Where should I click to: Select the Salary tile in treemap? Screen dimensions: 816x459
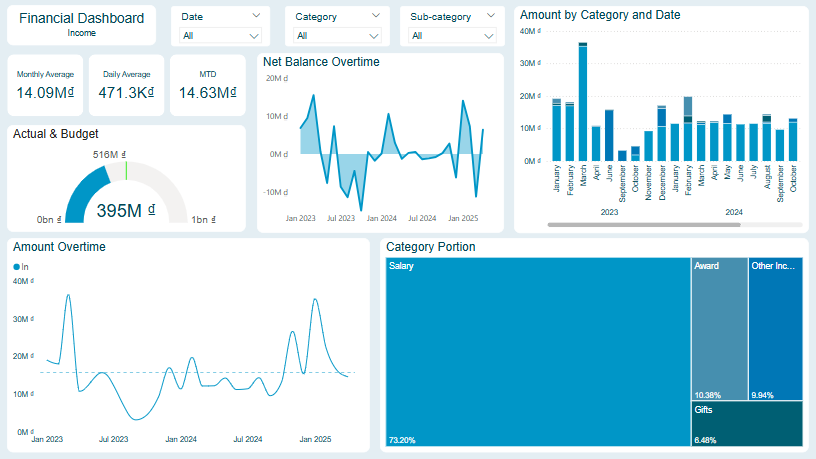click(x=537, y=352)
